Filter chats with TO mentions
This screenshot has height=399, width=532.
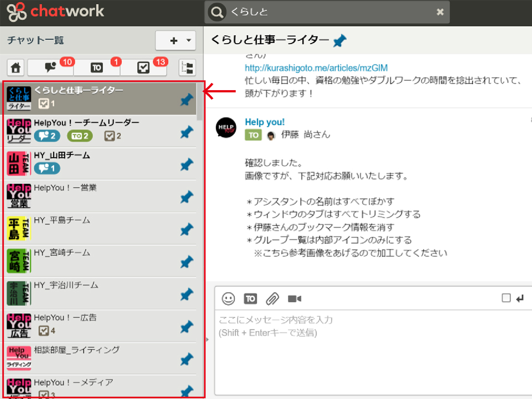point(97,68)
